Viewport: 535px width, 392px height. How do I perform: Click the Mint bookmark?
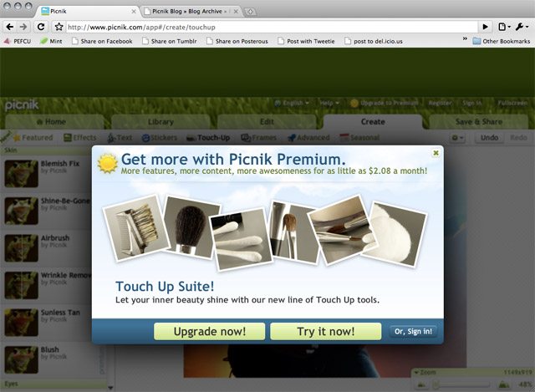tap(51, 41)
